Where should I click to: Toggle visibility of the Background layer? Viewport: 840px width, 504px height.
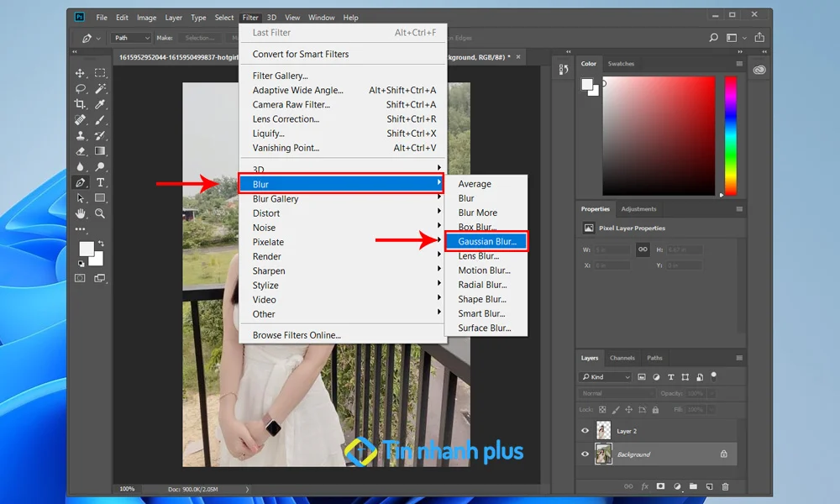tap(585, 454)
